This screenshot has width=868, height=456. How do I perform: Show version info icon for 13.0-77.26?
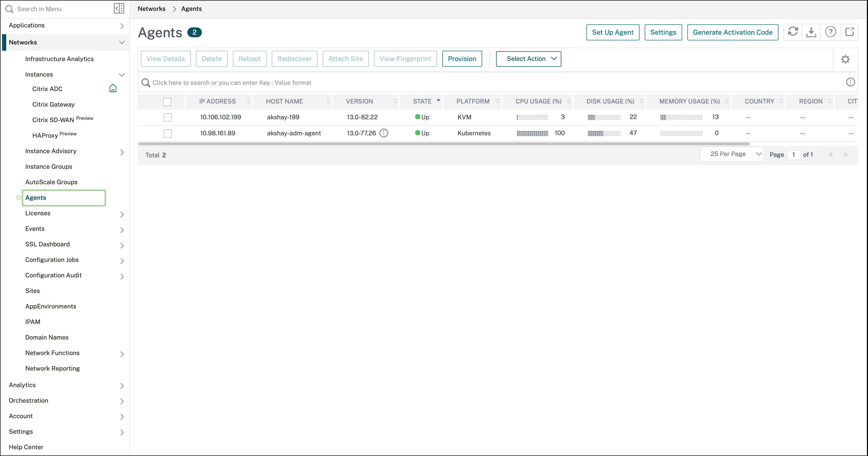[384, 133]
